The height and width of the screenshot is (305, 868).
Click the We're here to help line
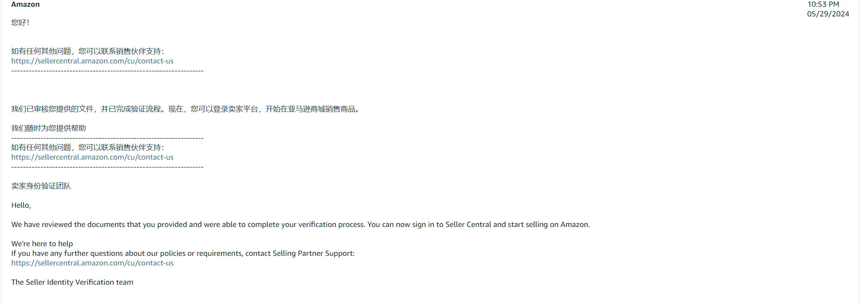point(42,244)
